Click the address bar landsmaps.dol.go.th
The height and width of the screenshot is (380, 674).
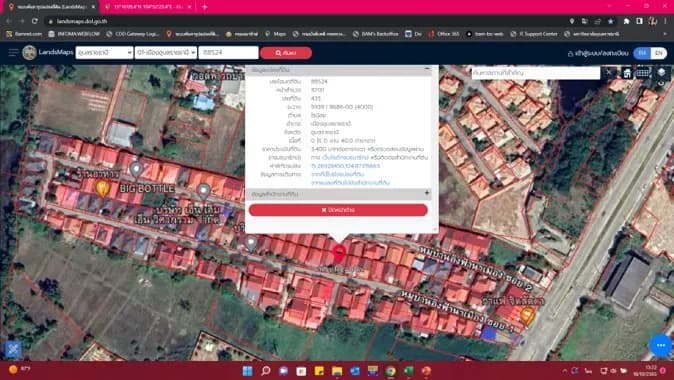tap(82, 21)
